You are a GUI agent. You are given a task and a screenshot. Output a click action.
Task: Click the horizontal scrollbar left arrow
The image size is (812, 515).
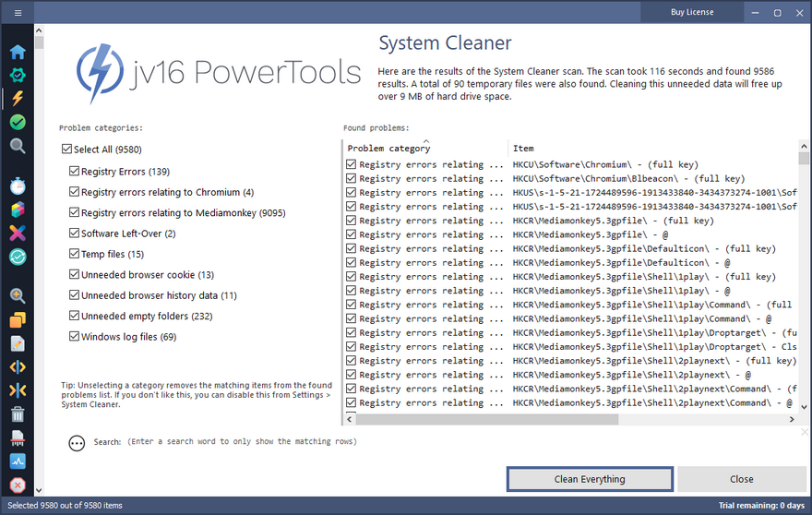coord(350,419)
